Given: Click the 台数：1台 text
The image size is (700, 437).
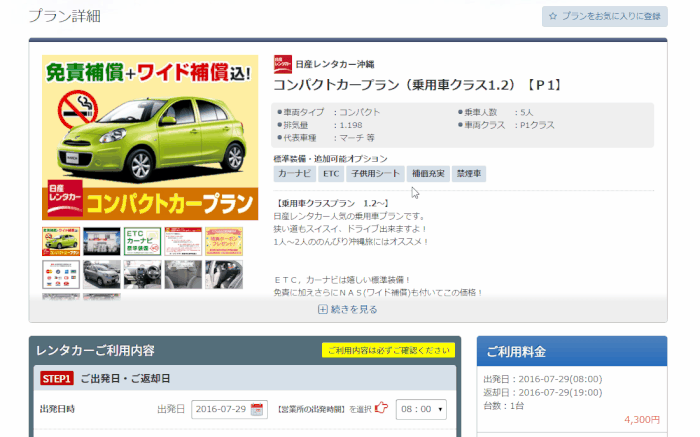Looking at the screenshot, I should [504, 406].
